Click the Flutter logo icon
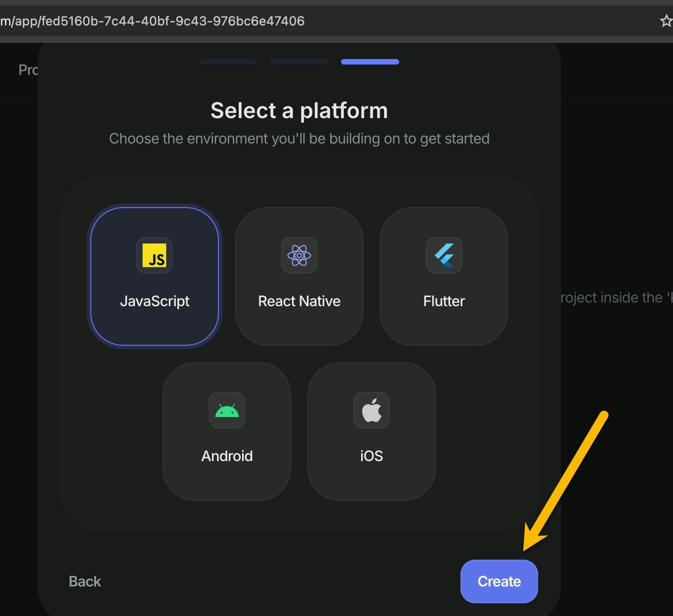 (444, 255)
